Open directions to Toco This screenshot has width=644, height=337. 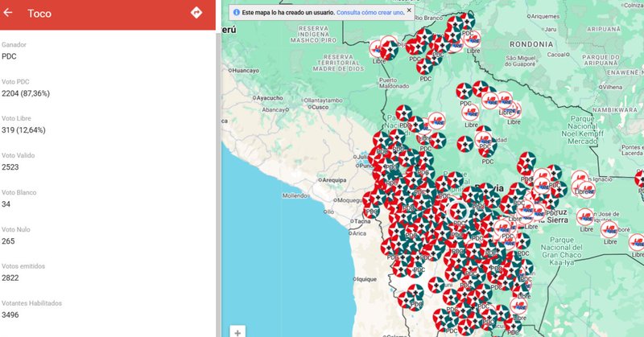(196, 13)
